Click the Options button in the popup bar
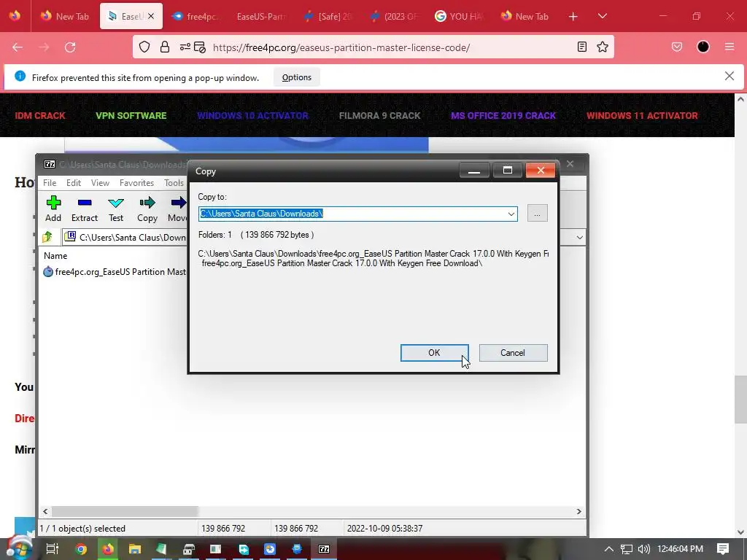Viewport: 747px width, 560px height. tap(297, 77)
